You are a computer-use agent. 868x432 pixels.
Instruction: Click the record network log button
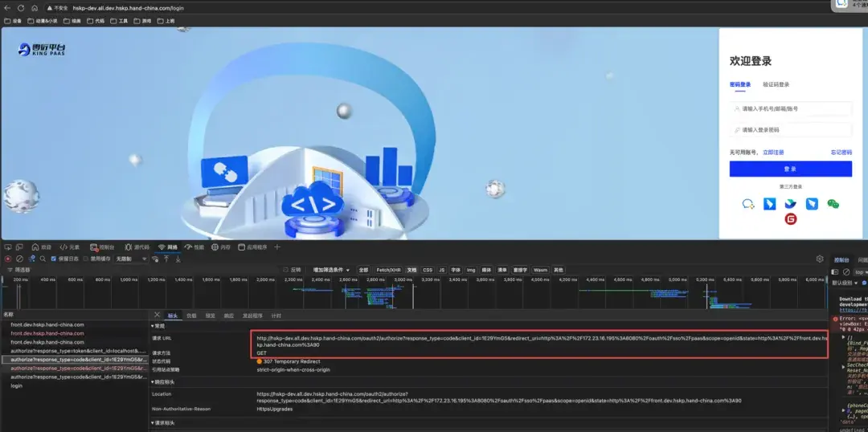[x=8, y=259]
